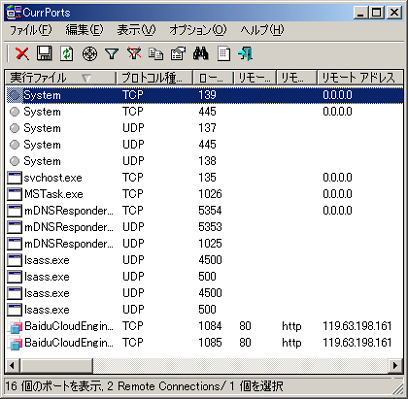Click the リモ remote port name column header
This screenshot has width=408, height=399.
coord(296,78)
